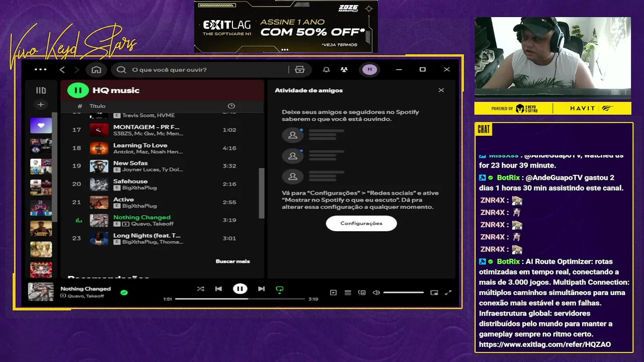Go back in Spotify navigation
The width and height of the screenshot is (644, 362).
coord(62,70)
